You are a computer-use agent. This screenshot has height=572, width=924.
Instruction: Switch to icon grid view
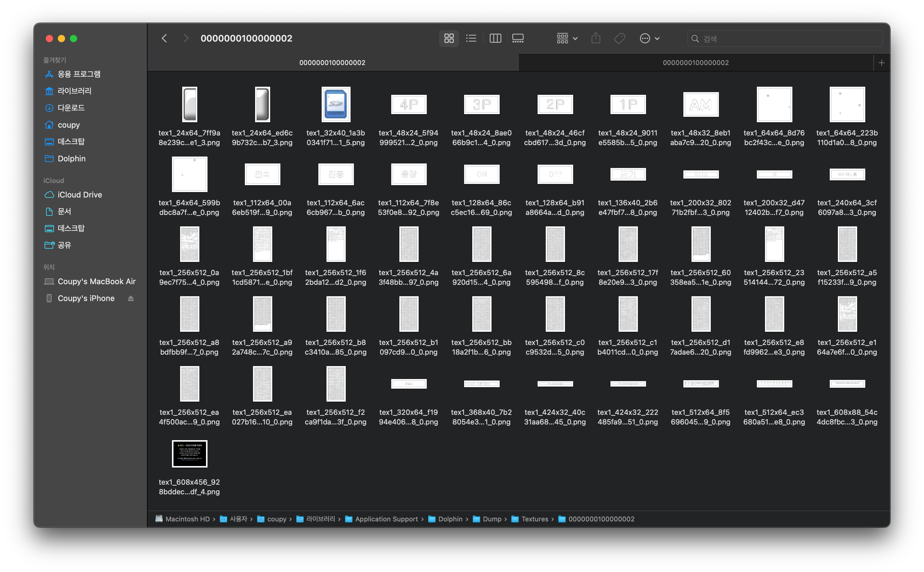[449, 38]
